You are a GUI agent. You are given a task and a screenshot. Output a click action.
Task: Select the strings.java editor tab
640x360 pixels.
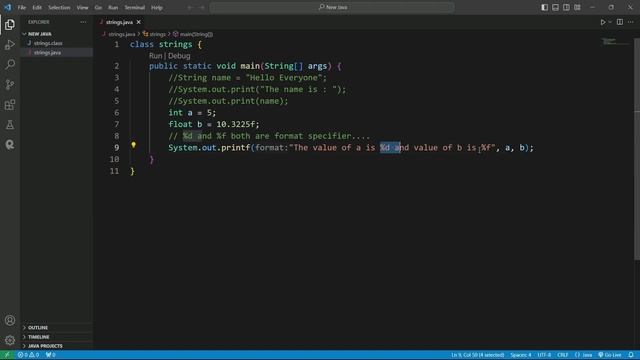(119, 22)
